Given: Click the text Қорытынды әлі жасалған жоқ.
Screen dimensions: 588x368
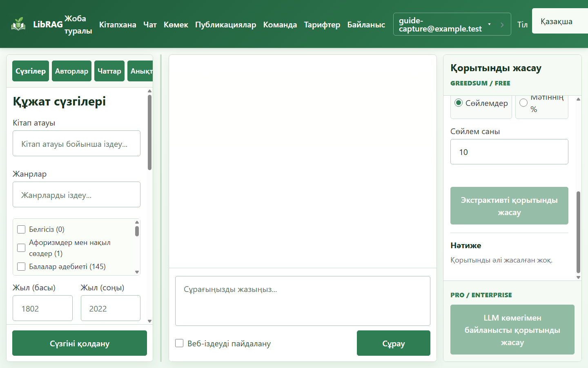Looking at the screenshot, I should (x=501, y=260).
